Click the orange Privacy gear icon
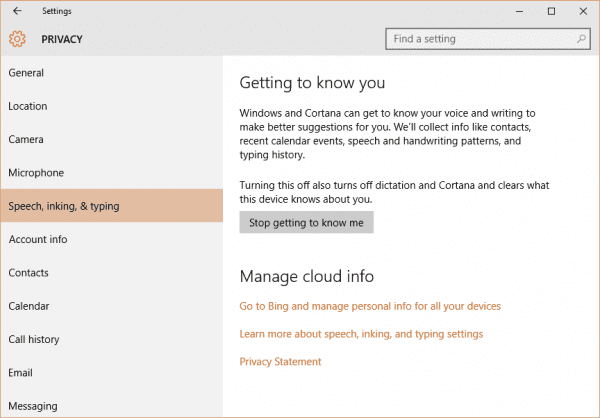 (x=17, y=39)
